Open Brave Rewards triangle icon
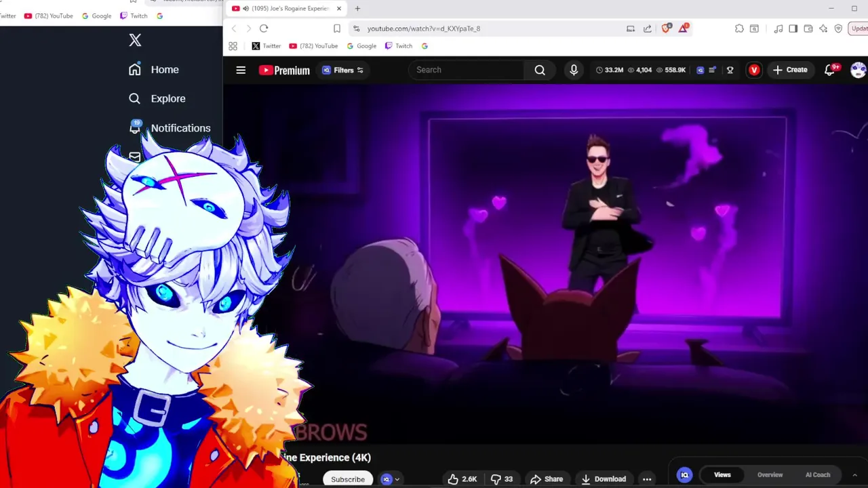The image size is (868, 488). tap(684, 28)
